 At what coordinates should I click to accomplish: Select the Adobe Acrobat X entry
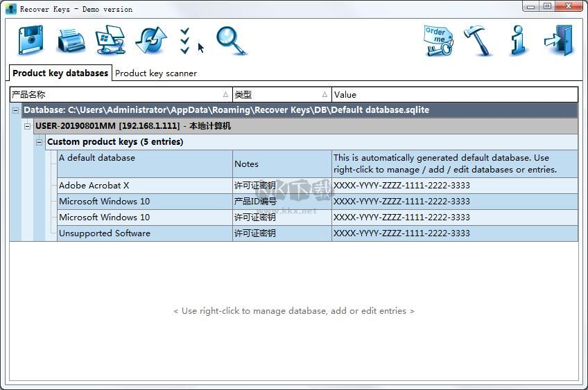tap(94, 186)
